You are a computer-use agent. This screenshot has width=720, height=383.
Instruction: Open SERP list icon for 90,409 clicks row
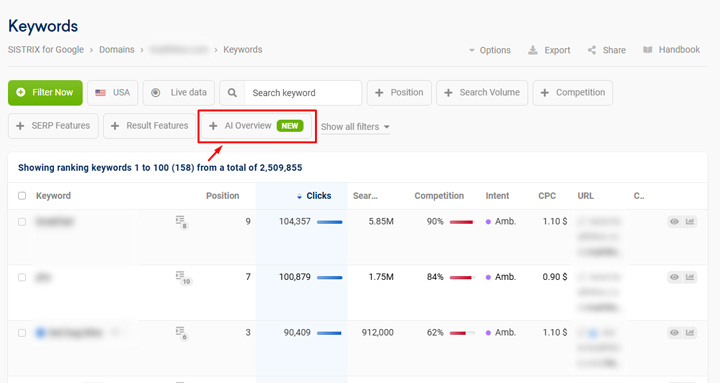pos(181,333)
